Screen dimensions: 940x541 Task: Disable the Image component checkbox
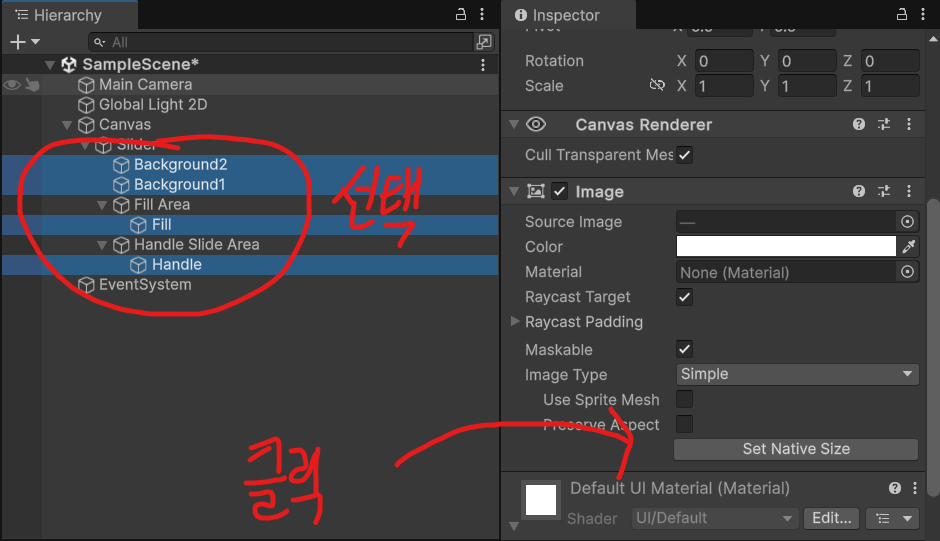pyautogui.click(x=559, y=191)
